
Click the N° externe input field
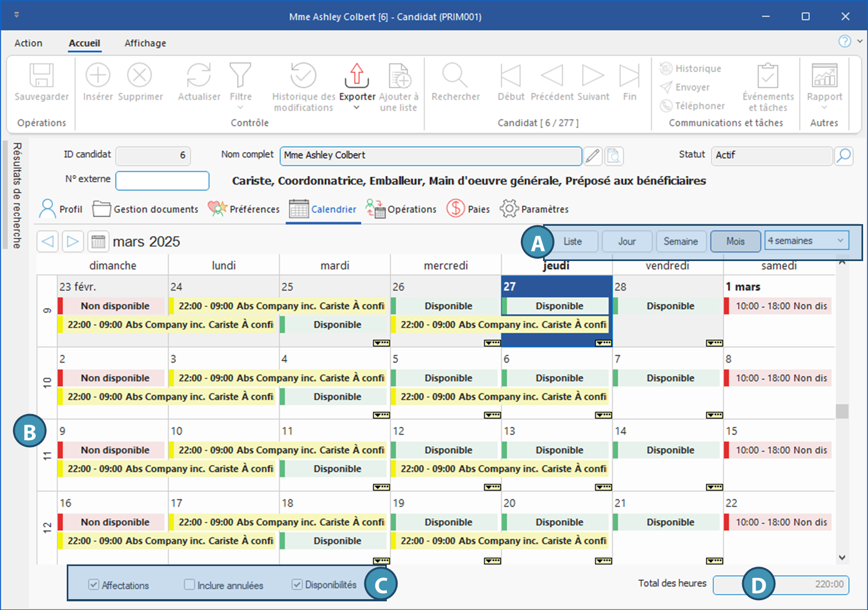[x=162, y=181]
